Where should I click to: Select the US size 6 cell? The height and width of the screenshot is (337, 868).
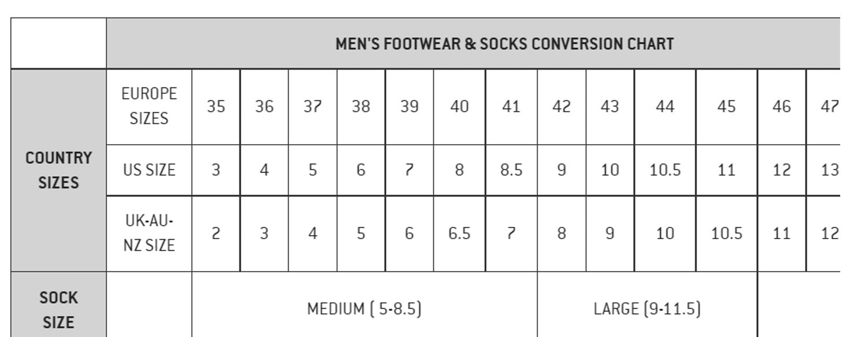click(361, 170)
